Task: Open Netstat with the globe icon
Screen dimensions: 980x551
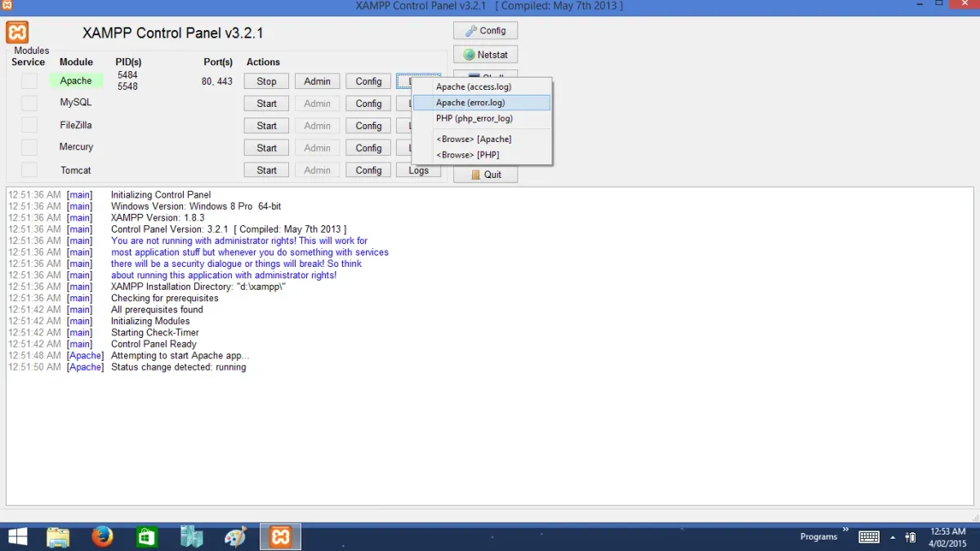Action: pyautogui.click(x=485, y=55)
